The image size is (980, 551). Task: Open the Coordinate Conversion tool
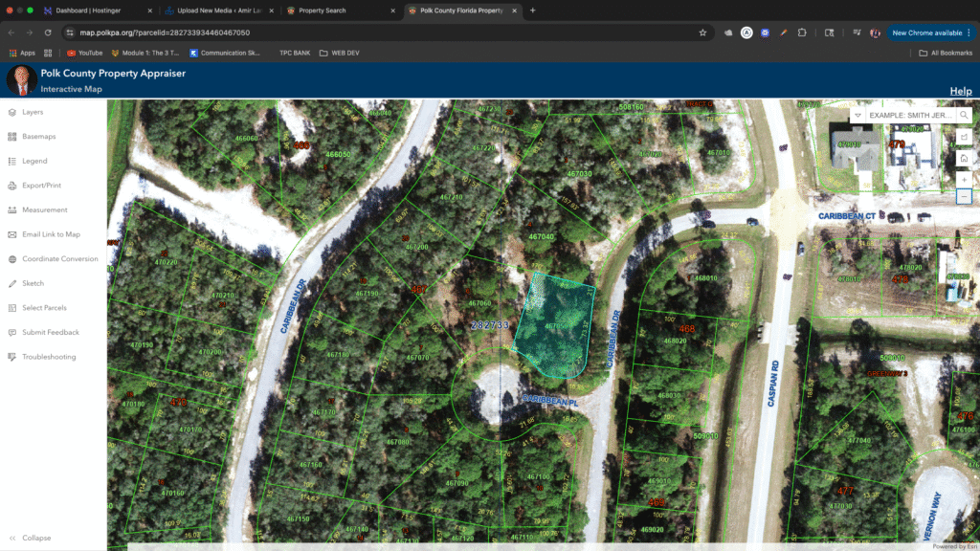tap(59, 259)
